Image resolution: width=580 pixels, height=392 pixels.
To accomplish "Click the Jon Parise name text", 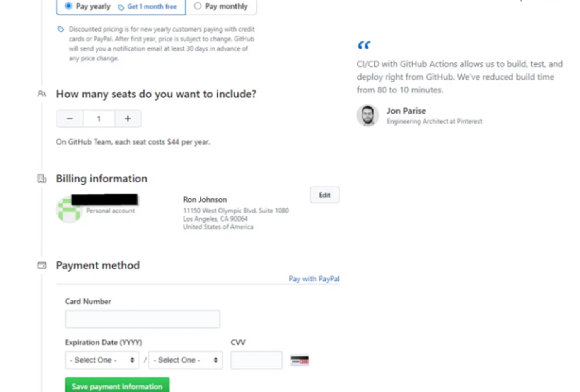I will 406,111.
